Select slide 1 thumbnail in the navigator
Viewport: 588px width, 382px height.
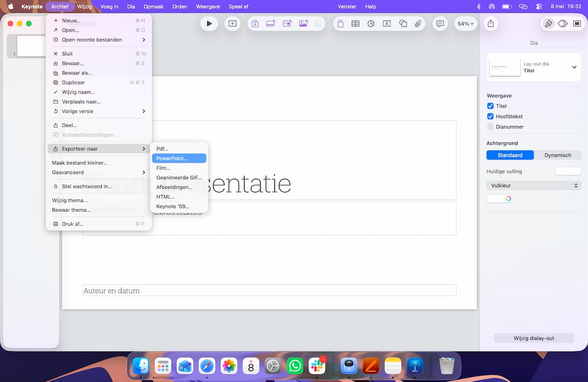click(x=31, y=46)
